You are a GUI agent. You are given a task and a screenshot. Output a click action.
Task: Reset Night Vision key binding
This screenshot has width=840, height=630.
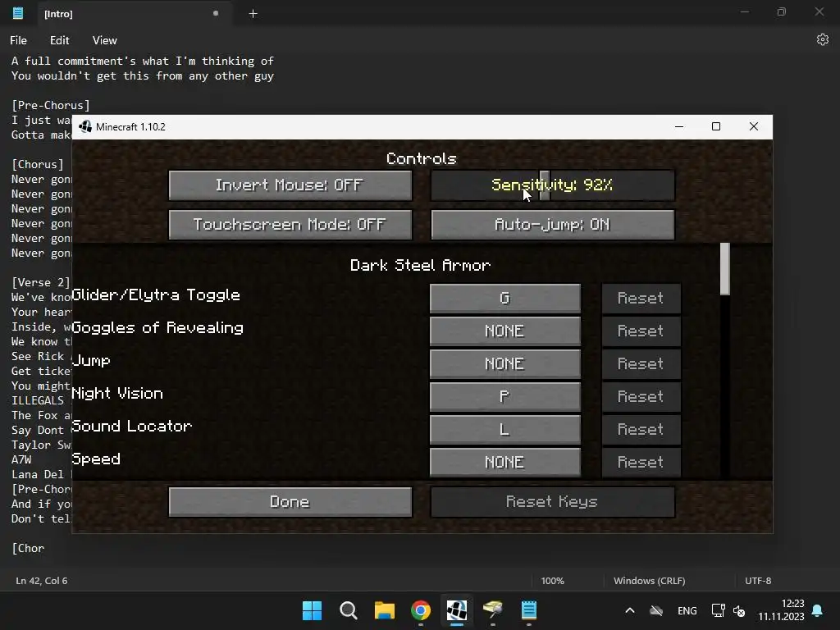(641, 396)
